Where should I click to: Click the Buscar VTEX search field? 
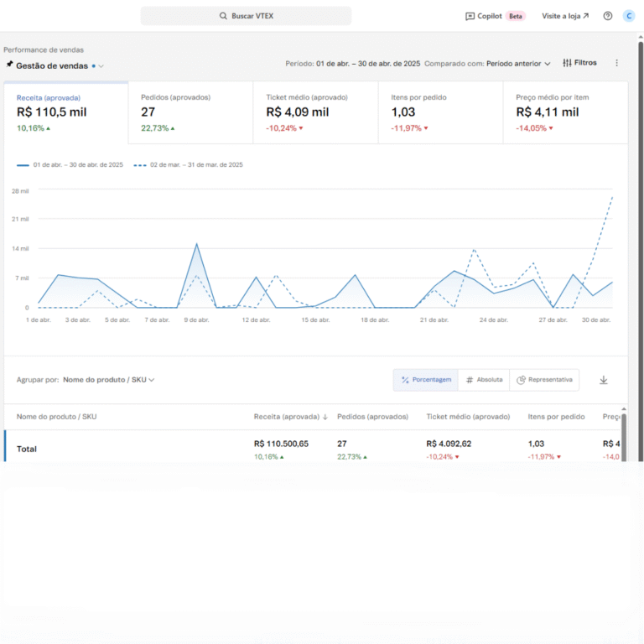coord(246,16)
